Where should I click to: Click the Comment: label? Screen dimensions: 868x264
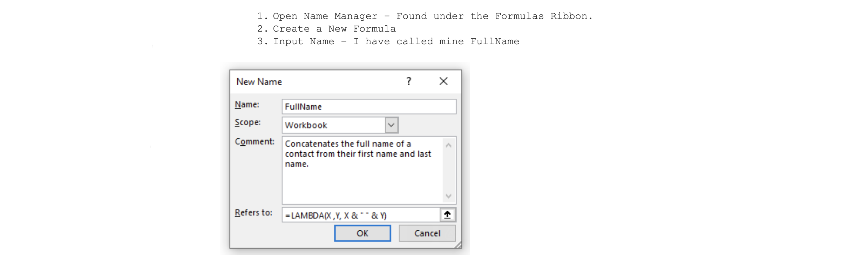[x=255, y=141]
